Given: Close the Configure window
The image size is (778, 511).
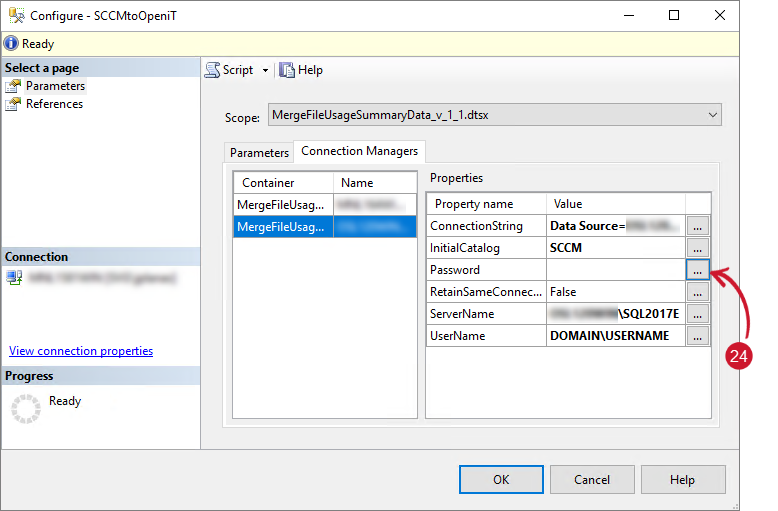Looking at the screenshot, I should click(x=720, y=15).
